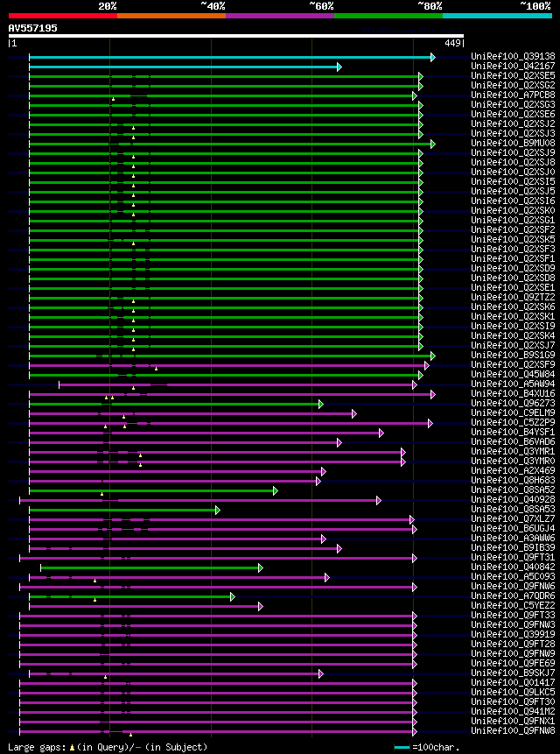Viewport: 560px width, 754px height.
Task: Click yellow gap marker under A7PCB8 row
Action: tap(114, 99)
